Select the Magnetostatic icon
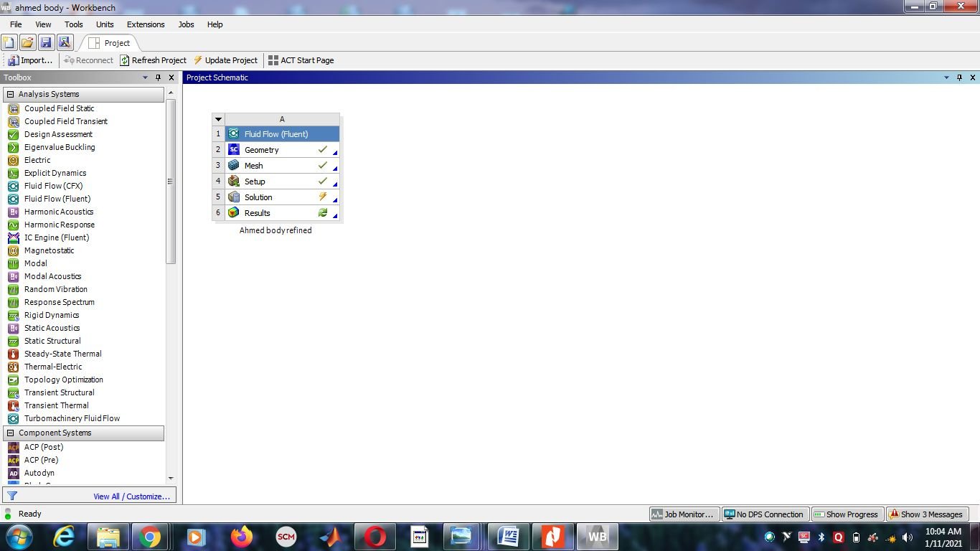The width and height of the screenshot is (980, 551). point(13,250)
